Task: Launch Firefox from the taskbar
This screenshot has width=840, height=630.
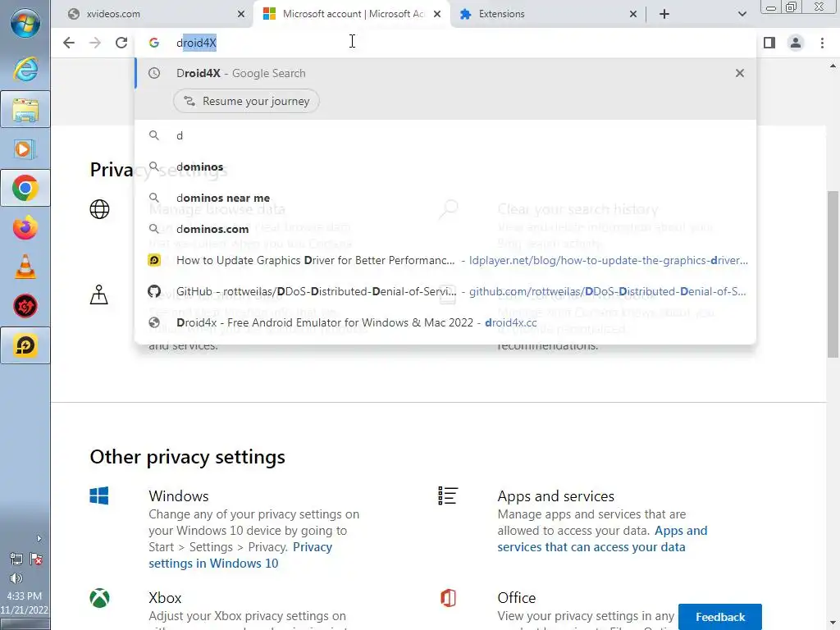Action: click(x=25, y=228)
